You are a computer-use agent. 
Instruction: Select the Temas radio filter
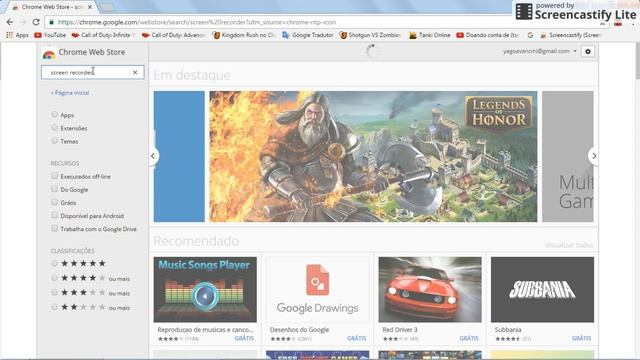point(54,141)
